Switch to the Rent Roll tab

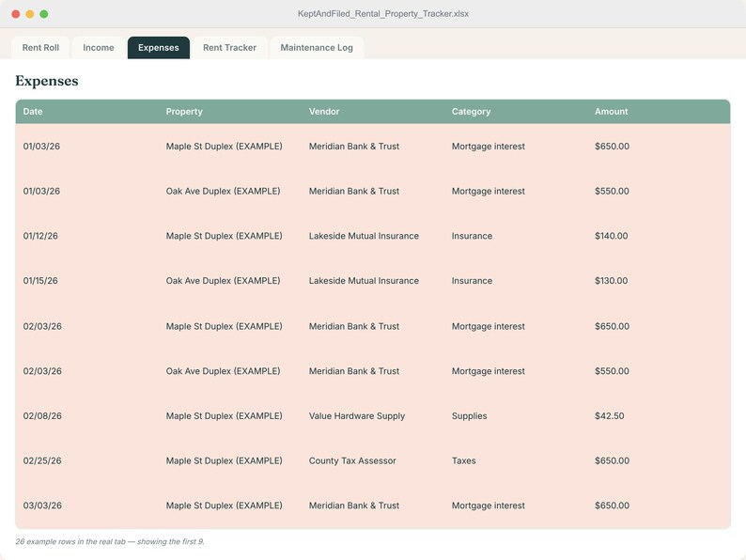[40, 48]
